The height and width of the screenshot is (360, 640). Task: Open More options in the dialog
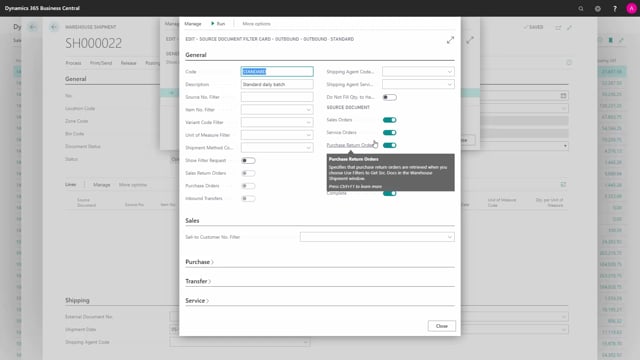pos(256,24)
